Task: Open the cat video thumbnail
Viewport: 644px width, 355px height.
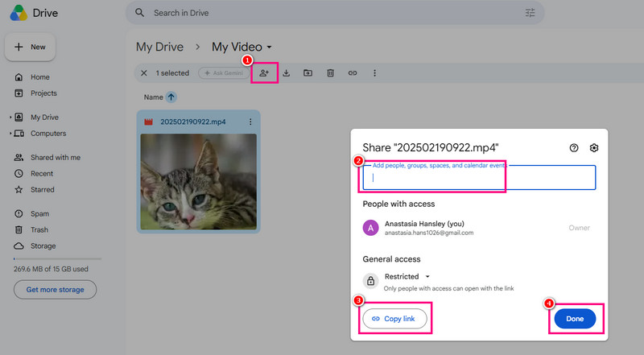Action: [x=198, y=182]
